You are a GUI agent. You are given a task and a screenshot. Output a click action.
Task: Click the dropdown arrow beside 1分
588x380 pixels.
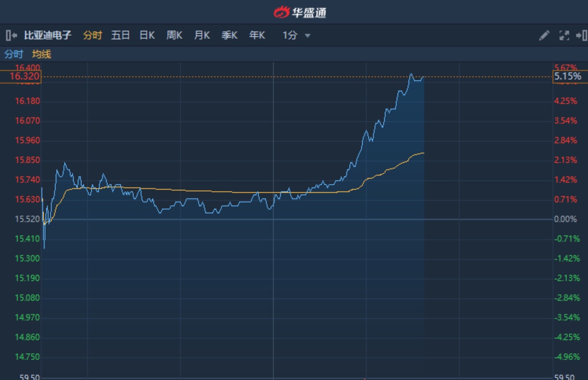coord(308,36)
